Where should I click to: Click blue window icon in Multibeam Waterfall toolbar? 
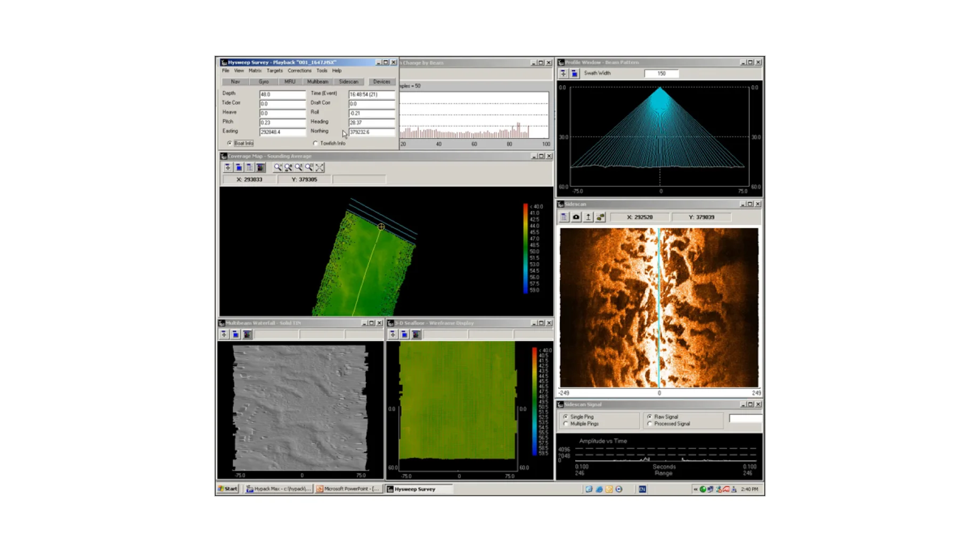tap(235, 335)
